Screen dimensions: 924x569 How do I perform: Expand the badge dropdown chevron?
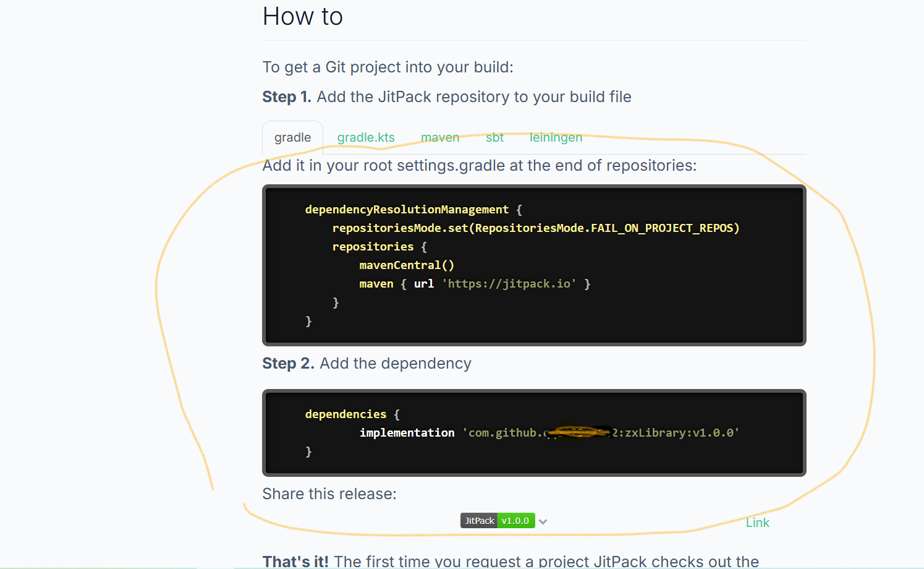[x=543, y=521]
